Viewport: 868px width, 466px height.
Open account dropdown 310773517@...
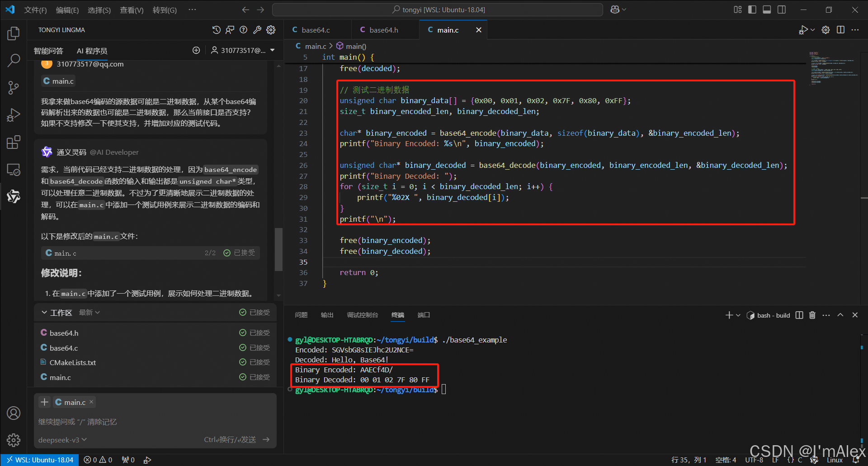click(243, 50)
